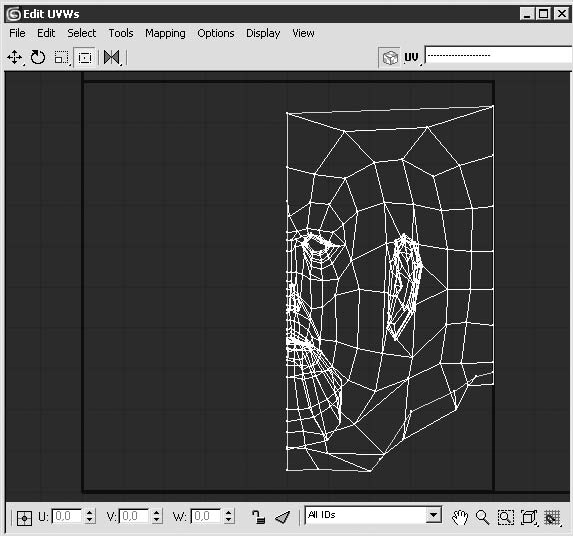Toggle Absolute/Offset mode button
Image resolution: width=573 pixels, height=536 pixels.
point(24,518)
